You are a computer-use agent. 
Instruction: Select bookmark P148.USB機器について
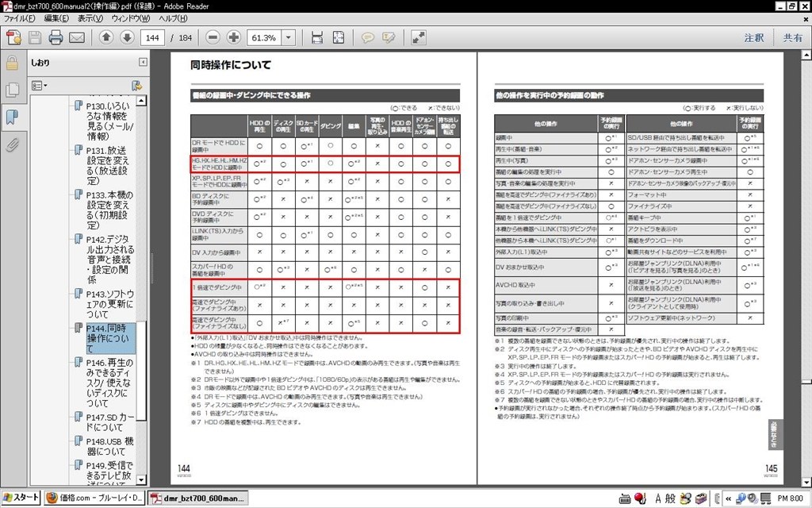[109, 446]
